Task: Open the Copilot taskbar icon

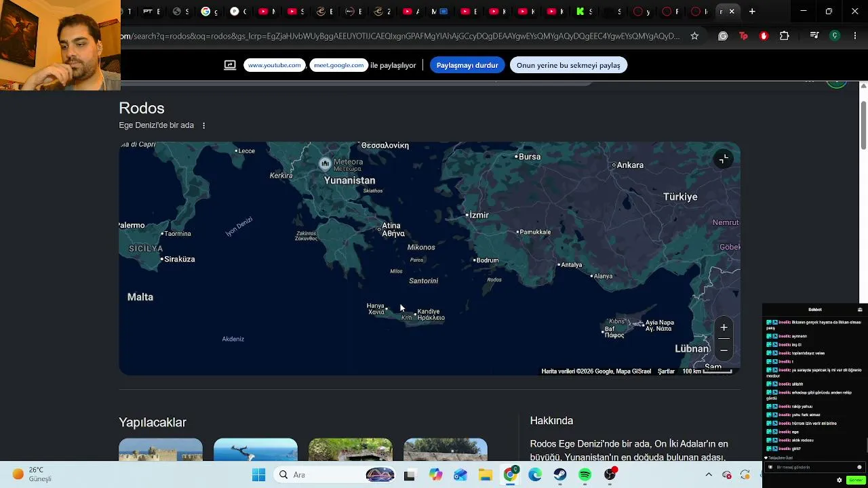Action: coord(435,475)
